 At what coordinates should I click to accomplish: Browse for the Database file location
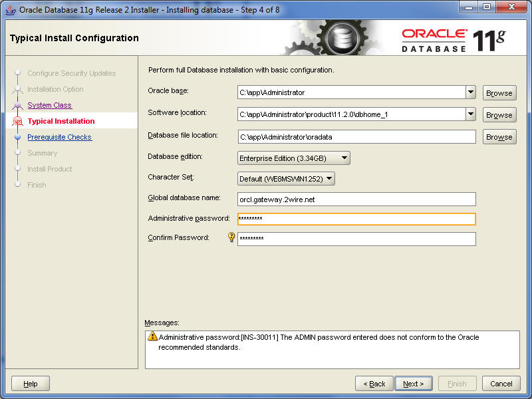(x=499, y=137)
